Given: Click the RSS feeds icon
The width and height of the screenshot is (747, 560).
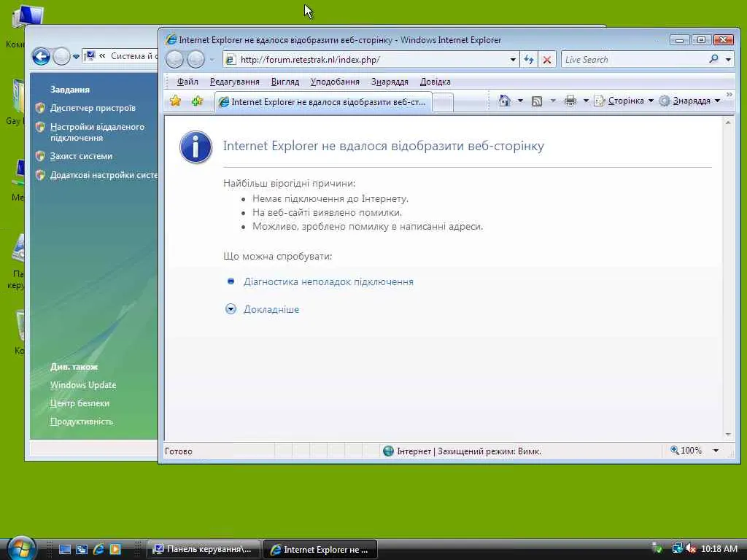Looking at the screenshot, I should click(x=537, y=101).
